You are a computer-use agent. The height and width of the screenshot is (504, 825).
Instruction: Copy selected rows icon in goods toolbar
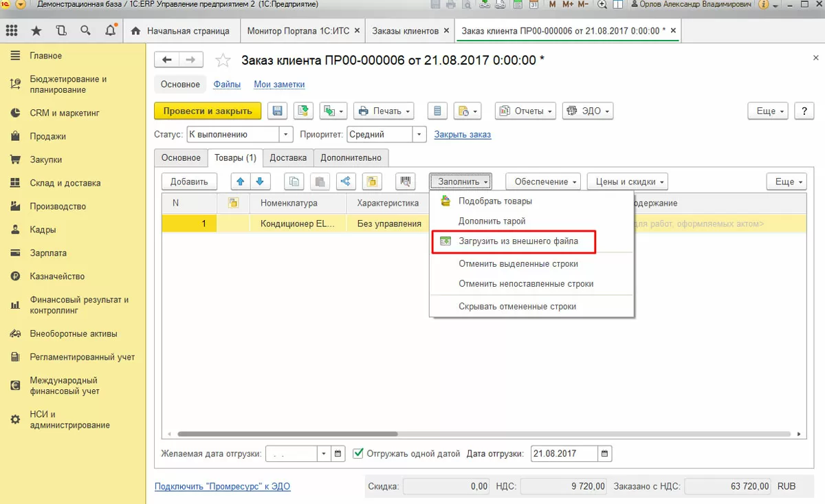[x=294, y=182]
